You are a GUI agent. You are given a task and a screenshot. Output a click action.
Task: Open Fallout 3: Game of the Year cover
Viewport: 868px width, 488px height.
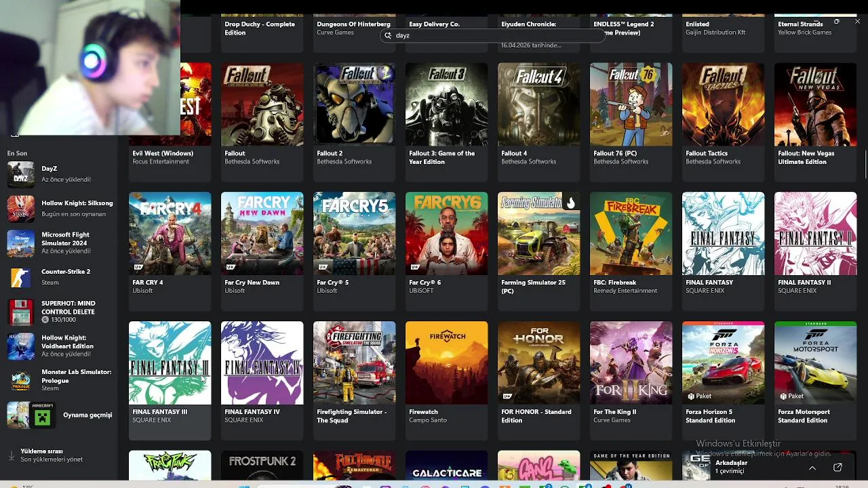(446, 104)
